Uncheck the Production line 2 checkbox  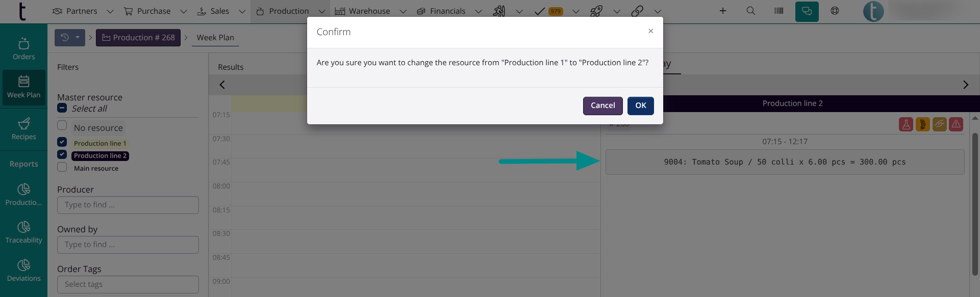click(62, 154)
